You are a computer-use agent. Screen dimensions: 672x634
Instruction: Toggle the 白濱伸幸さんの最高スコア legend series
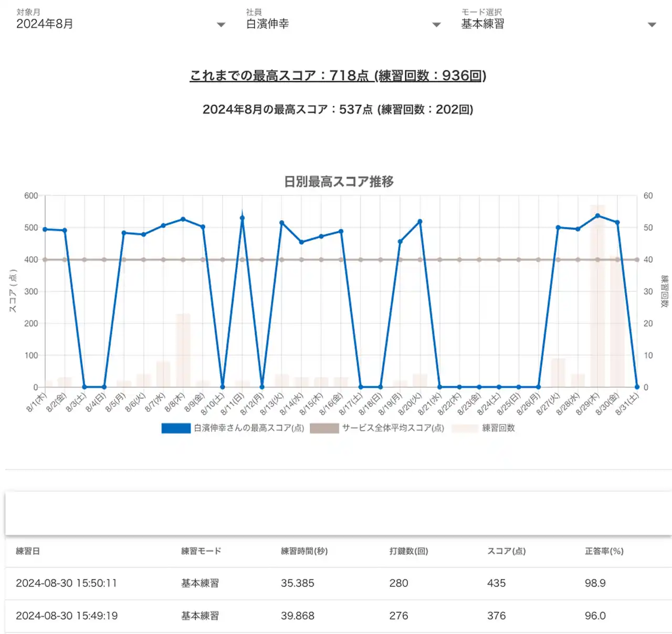coord(233,428)
